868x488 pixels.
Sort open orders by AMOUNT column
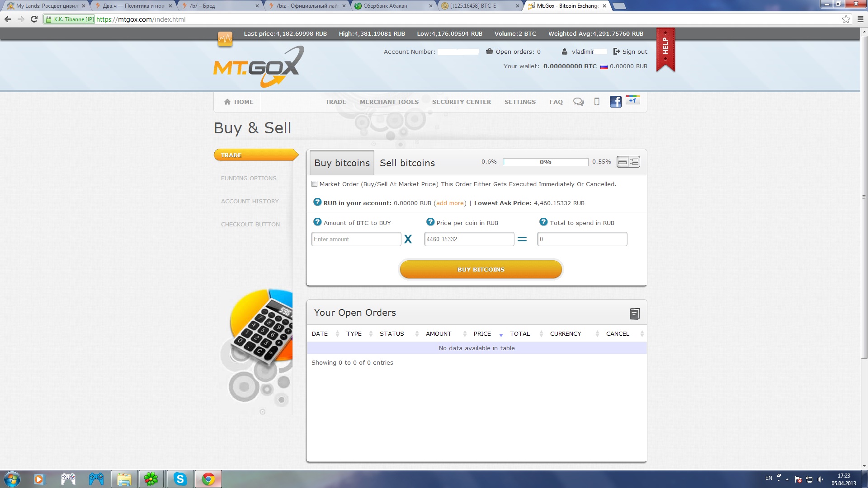(438, 334)
